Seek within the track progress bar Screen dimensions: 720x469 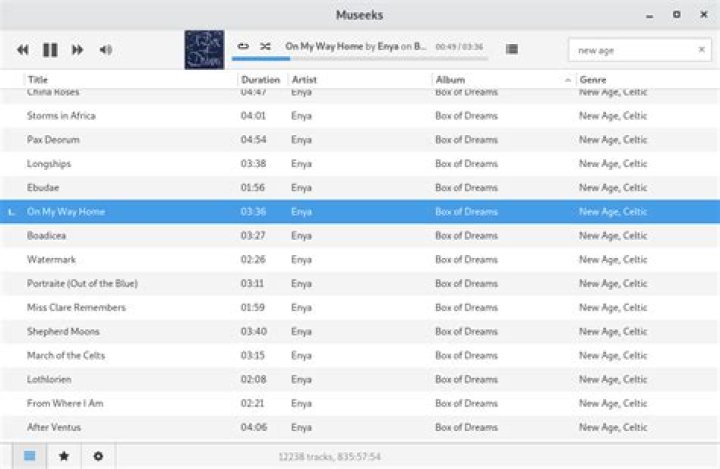[360, 59]
